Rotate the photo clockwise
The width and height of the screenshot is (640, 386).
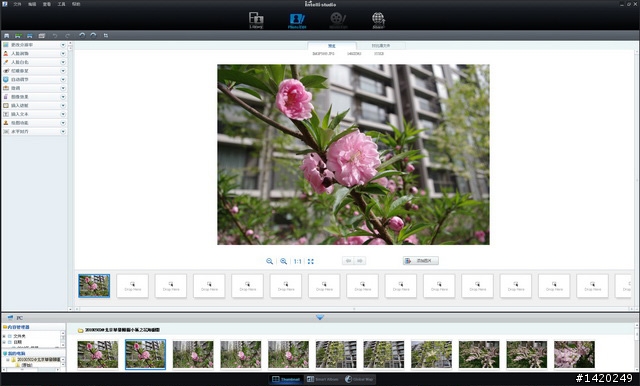click(x=93, y=35)
